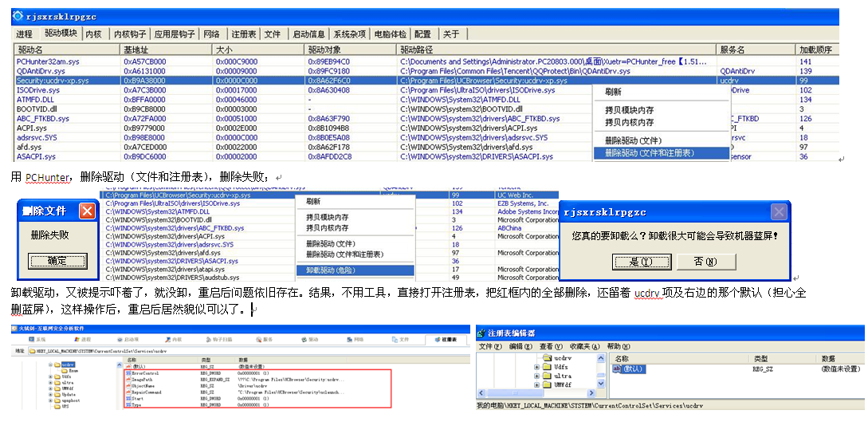Click the 注册表编辑器 title bar icon
Viewport: 868px width, 422px height.
pos(481,333)
